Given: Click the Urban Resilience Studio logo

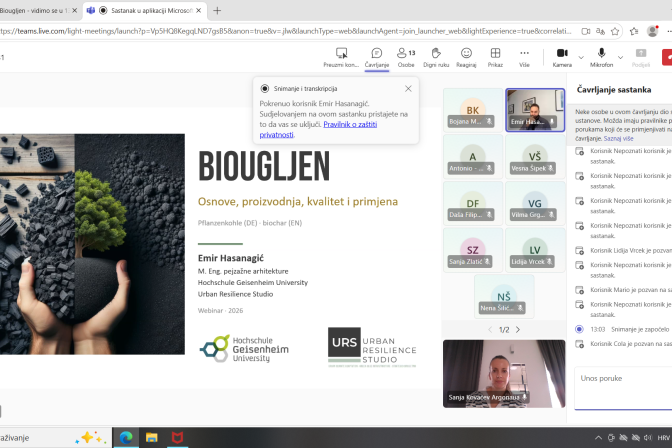Looking at the screenshot, I should click(372, 348).
